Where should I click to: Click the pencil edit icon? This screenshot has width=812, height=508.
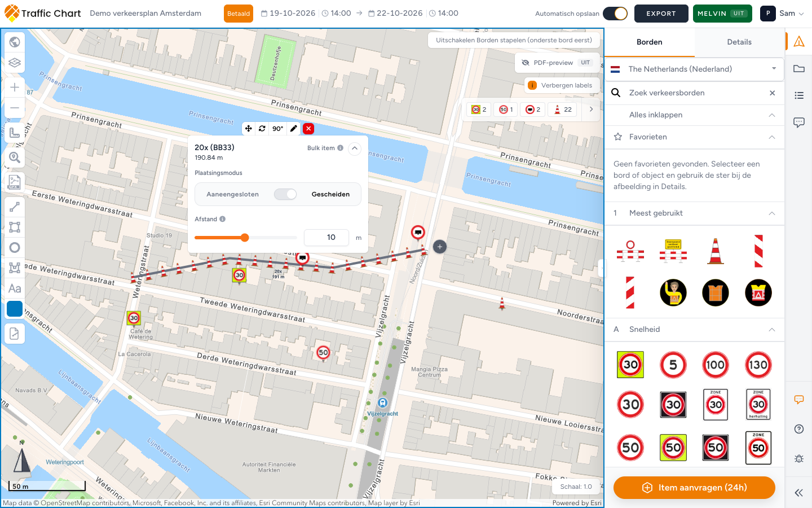point(294,129)
